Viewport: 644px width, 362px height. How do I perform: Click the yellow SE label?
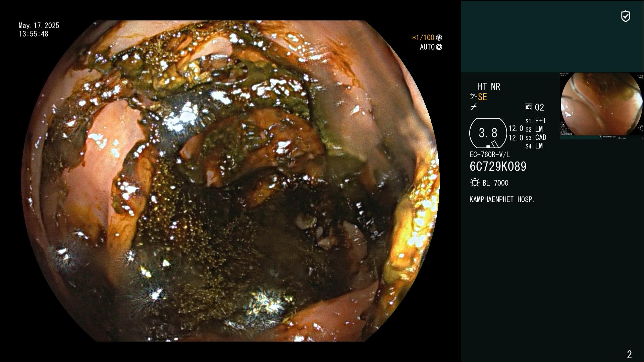(482, 97)
